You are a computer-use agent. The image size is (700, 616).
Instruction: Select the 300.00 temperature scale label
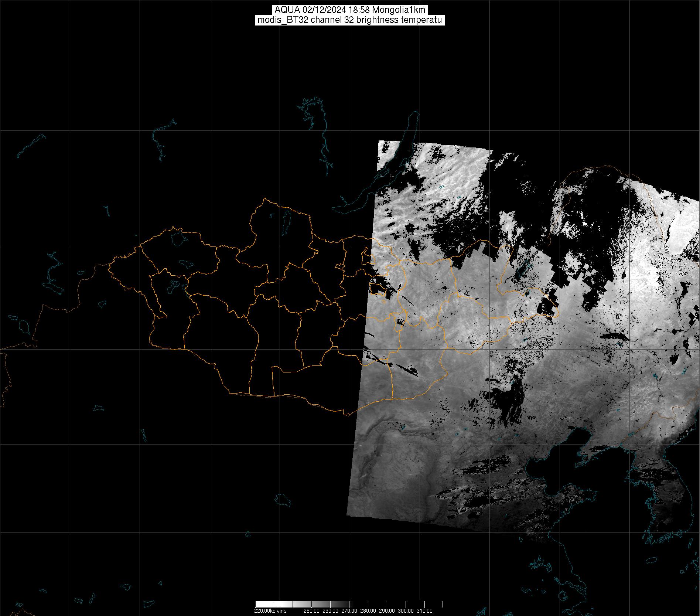coord(406,611)
